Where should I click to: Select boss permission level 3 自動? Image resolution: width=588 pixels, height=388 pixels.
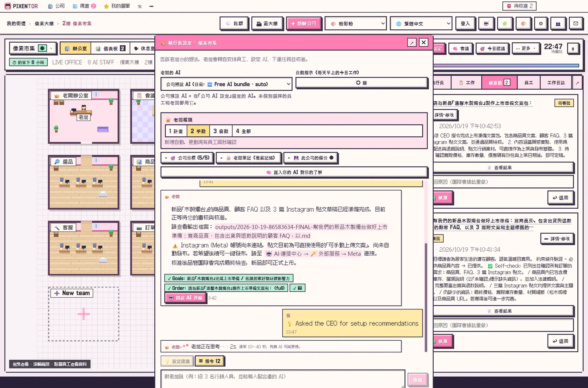tap(221, 131)
